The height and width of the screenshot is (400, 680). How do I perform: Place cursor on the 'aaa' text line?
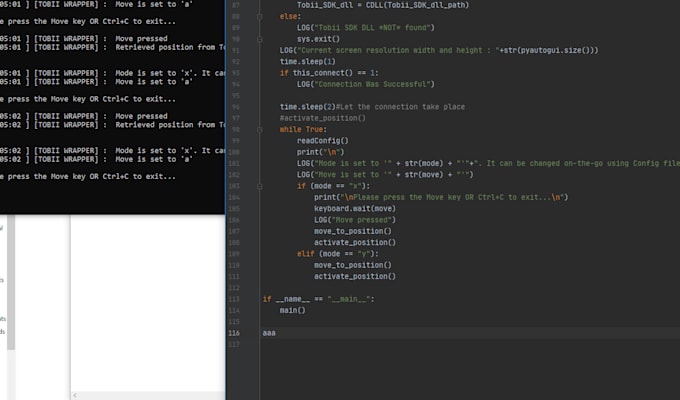pos(269,333)
